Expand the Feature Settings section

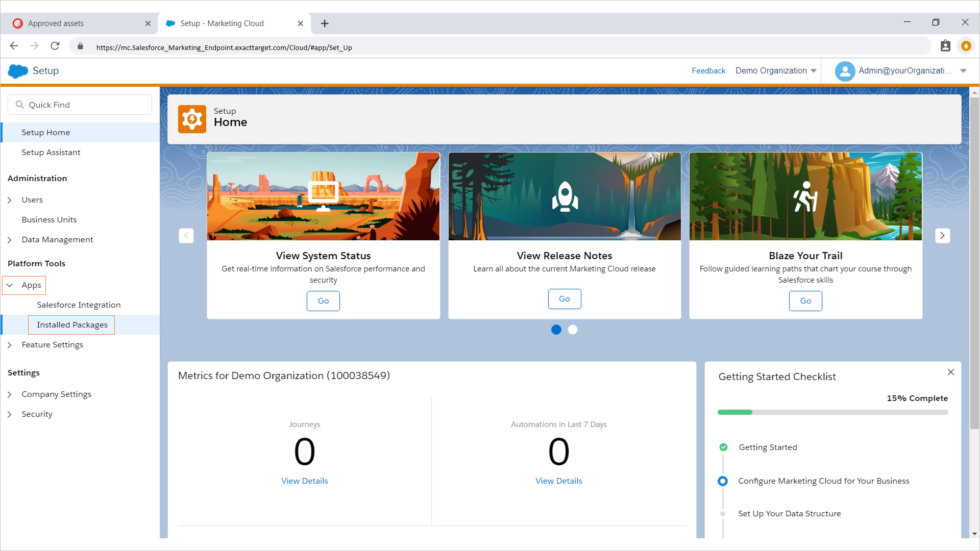pos(10,345)
